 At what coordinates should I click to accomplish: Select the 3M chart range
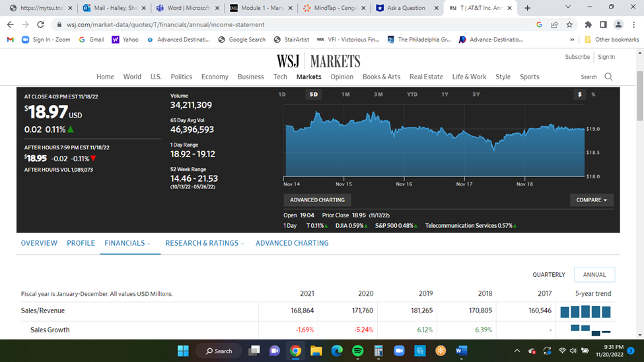tap(378, 94)
